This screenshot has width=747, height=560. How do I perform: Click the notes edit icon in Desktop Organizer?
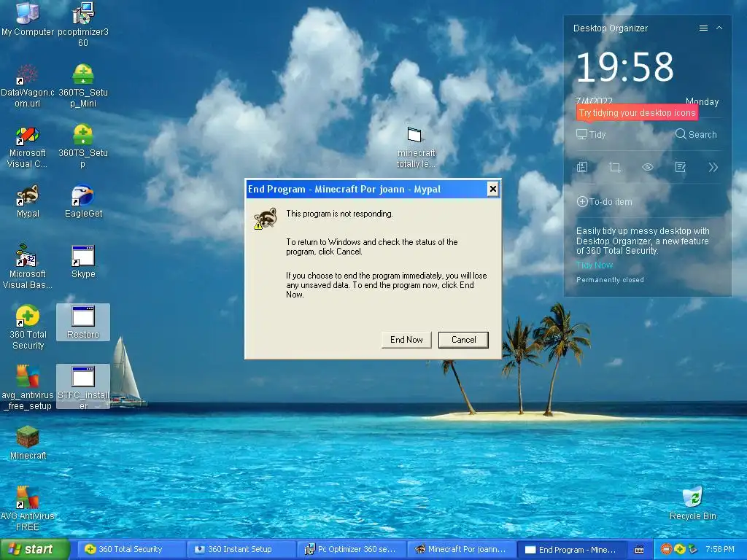[681, 167]
